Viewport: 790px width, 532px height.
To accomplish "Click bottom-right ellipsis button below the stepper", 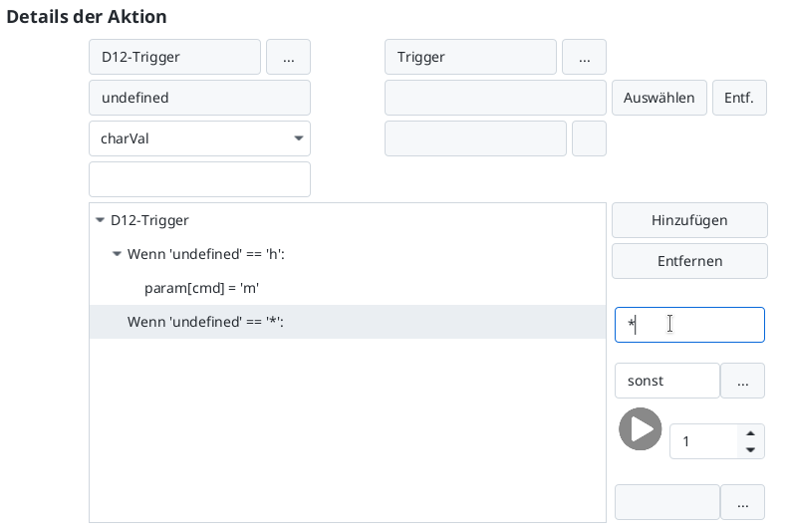I will [x=742, y=503].
